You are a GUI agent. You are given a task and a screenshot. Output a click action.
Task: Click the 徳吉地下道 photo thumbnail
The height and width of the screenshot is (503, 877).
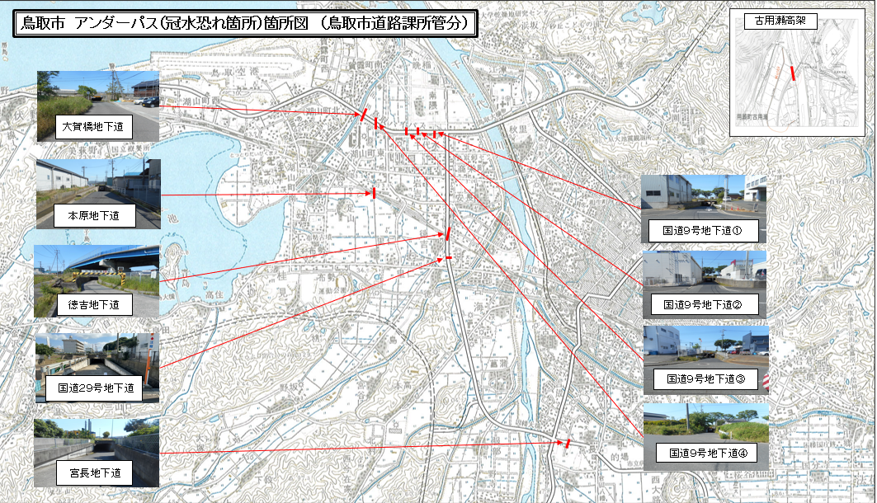point(97,281)
